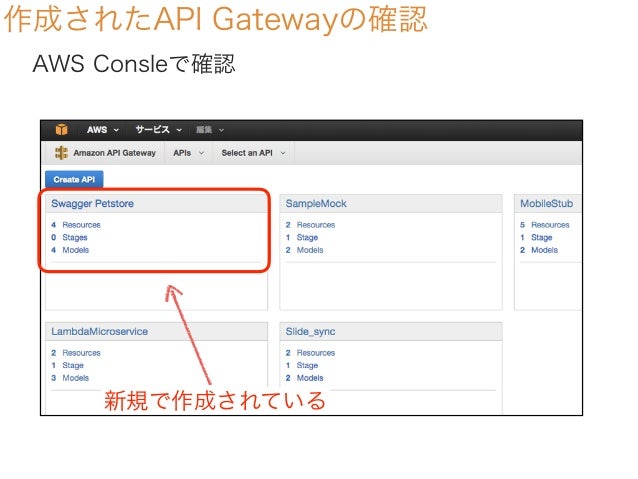Open the Slide_sync API
Viewport: 638px width, 479px height.
click(310, 332)
